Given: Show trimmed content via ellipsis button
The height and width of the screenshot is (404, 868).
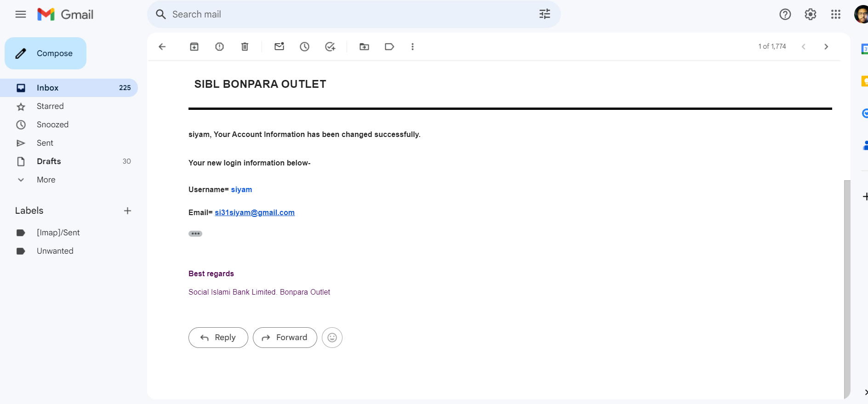Looking at the screenshot, I should (195, 233).
